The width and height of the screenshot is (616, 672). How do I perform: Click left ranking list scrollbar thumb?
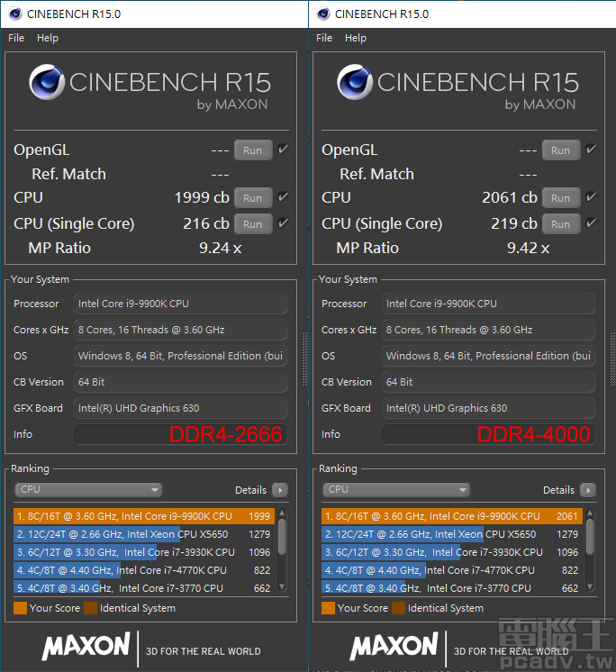[282, 537]
